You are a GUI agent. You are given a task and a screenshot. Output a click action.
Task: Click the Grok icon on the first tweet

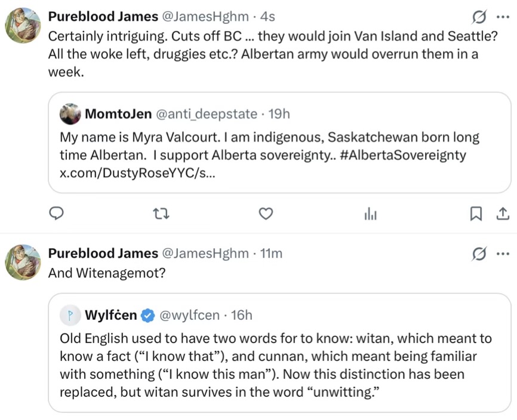click(x=478, y=17)
